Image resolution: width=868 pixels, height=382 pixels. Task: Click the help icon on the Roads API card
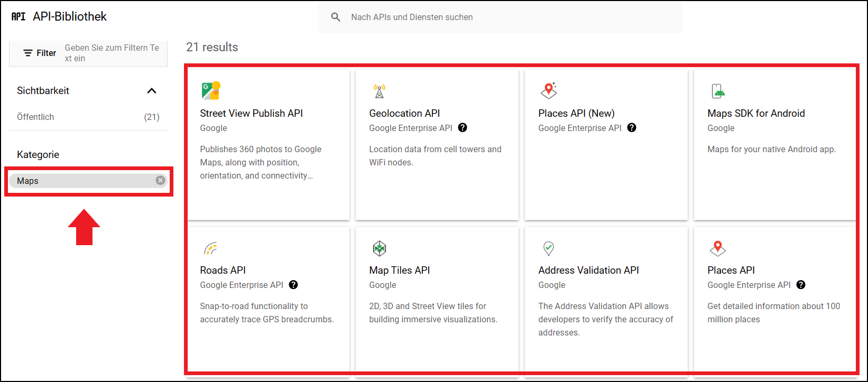coord(293,285)
